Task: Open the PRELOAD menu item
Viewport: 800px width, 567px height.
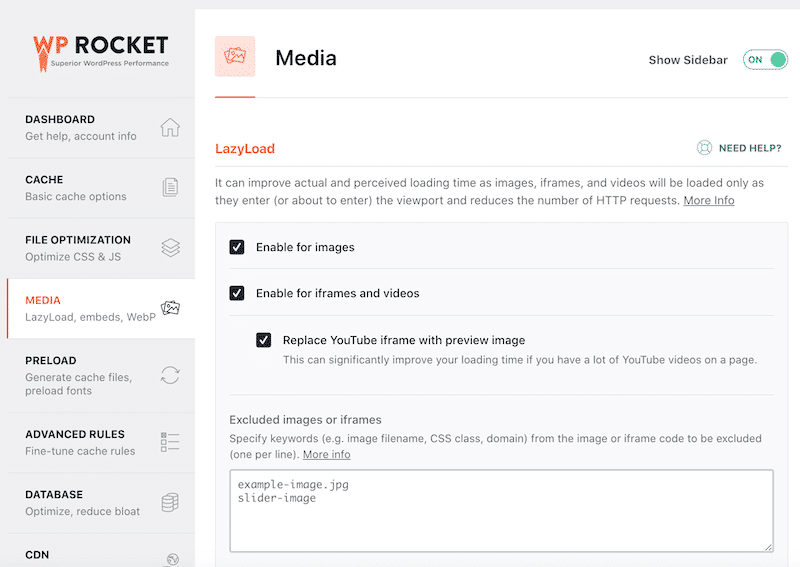Action: (x=101, y=376)
